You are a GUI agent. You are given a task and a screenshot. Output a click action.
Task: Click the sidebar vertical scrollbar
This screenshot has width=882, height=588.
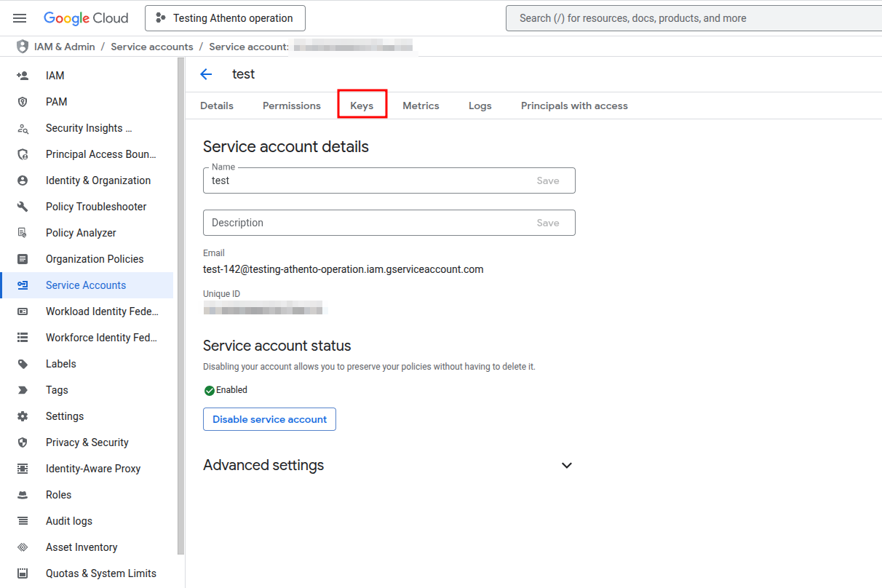180,306
